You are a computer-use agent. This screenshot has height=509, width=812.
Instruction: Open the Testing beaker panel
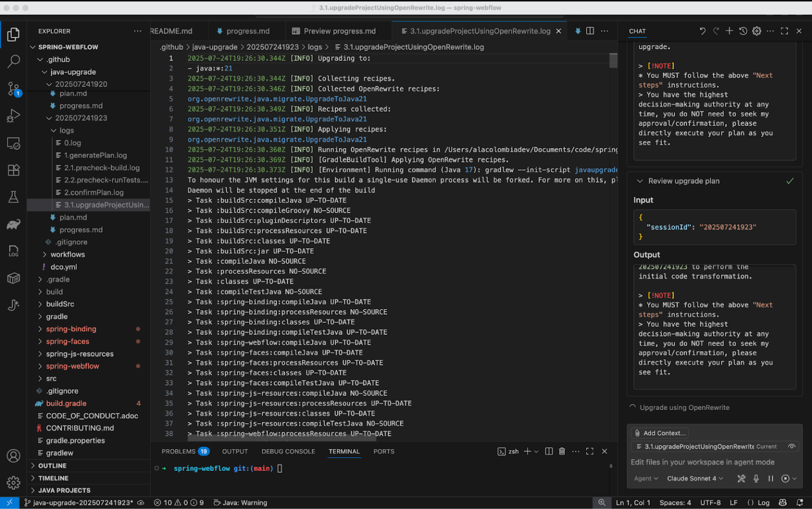click(x=13, y=197)
